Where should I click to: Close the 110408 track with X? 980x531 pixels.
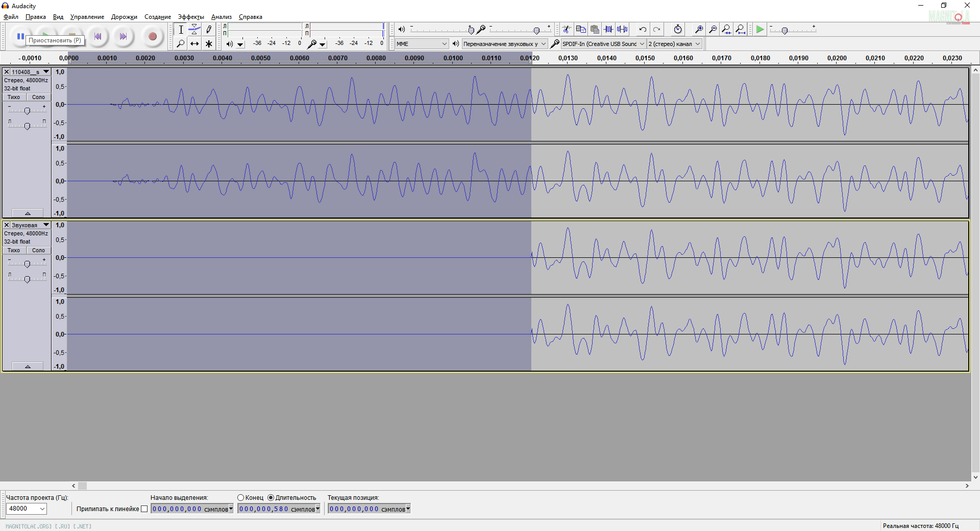coord(7,72)
